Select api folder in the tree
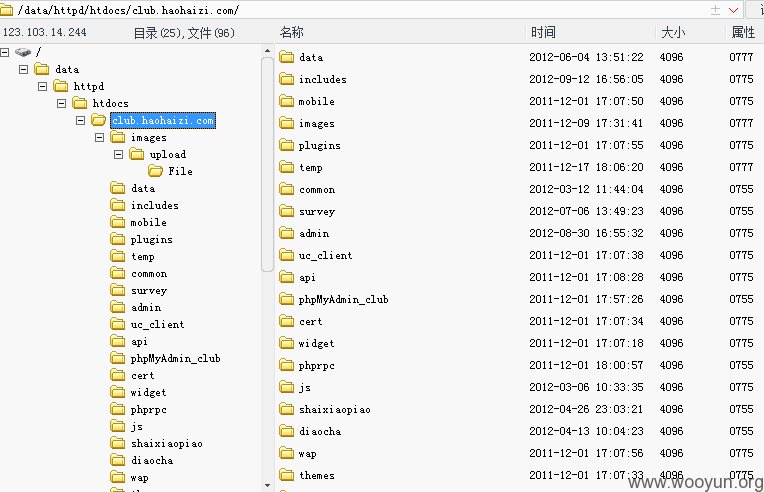Image resolution: width=764 pixels, height=492 pixels. click(139, 341)
